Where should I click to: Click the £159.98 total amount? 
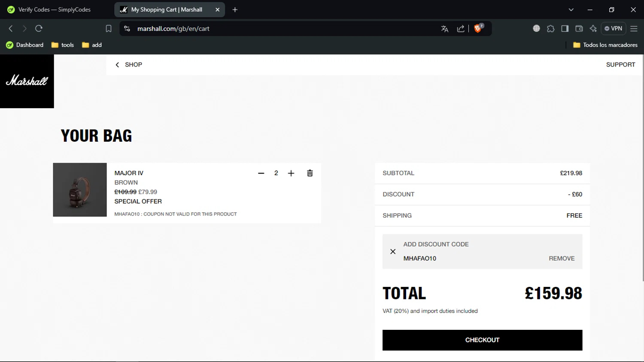tap(553, 293)
